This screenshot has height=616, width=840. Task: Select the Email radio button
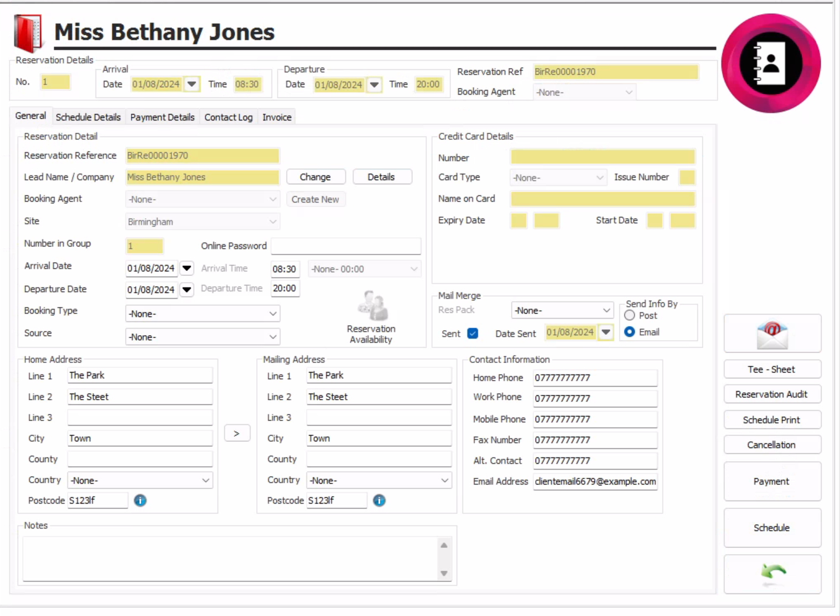coord(630,332)
